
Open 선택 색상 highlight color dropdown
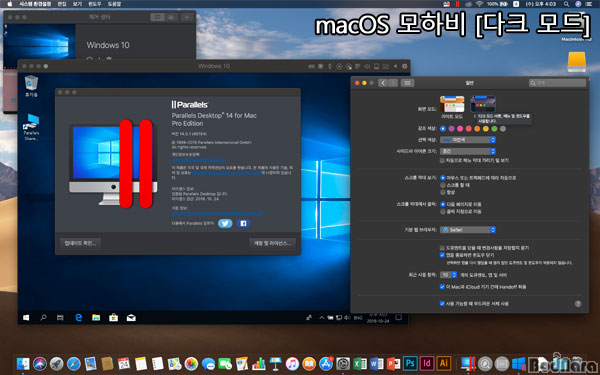468,140
